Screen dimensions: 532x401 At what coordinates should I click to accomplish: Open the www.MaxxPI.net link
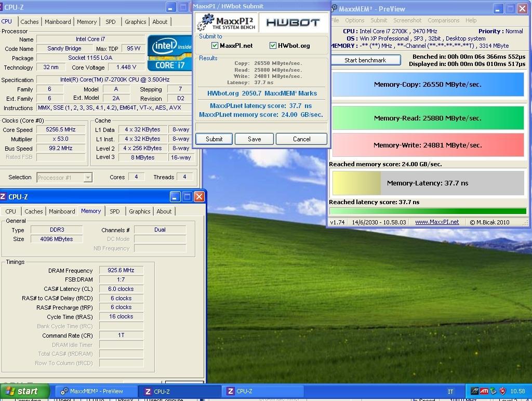click(x=437, y=222)
